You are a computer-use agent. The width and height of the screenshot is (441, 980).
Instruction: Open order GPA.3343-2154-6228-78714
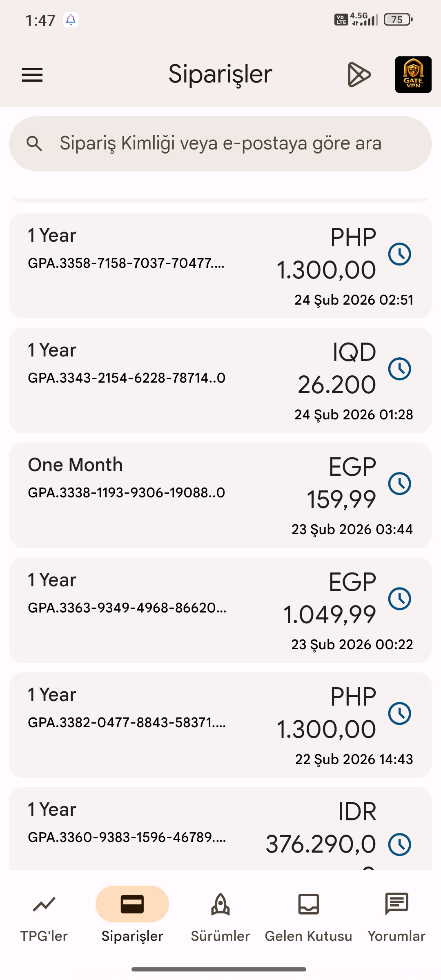[163, 380]
